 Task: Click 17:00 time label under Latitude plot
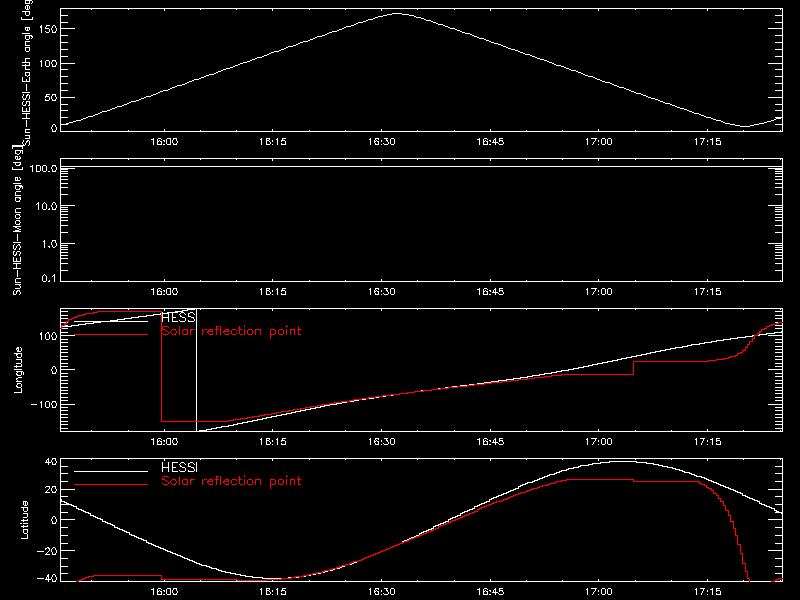coord(598,592)
